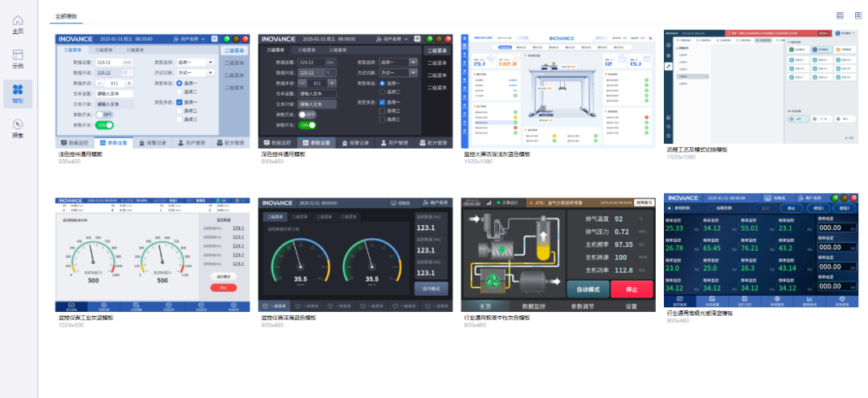
Task: Click the title text 流程工艺及模式切换模板
Action: (697, 150)
